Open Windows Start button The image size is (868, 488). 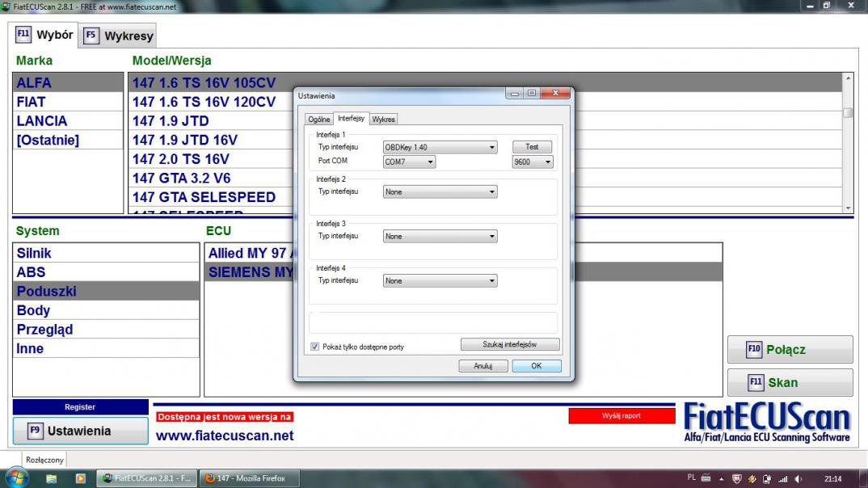pos(17,478)
